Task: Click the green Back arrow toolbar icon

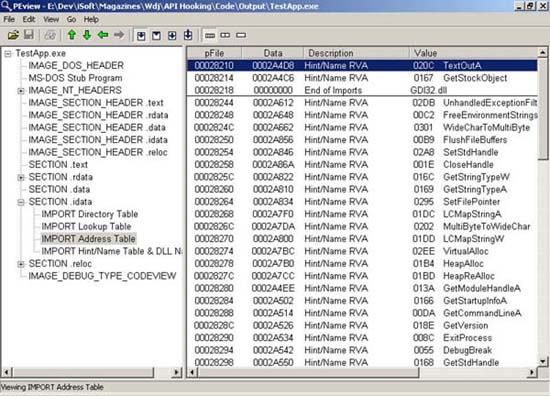Action: click(x=103, y=35)
